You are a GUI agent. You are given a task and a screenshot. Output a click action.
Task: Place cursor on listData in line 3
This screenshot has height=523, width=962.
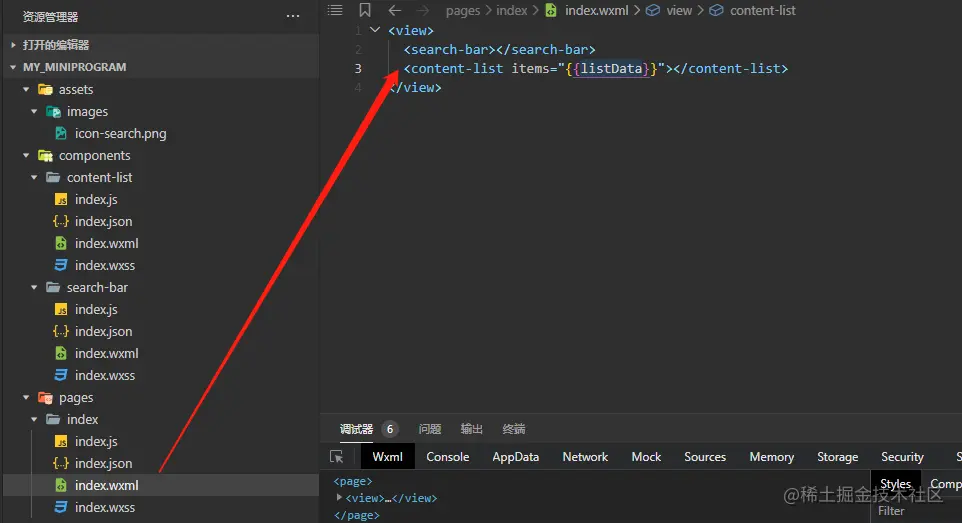click(x=611, y=68)
